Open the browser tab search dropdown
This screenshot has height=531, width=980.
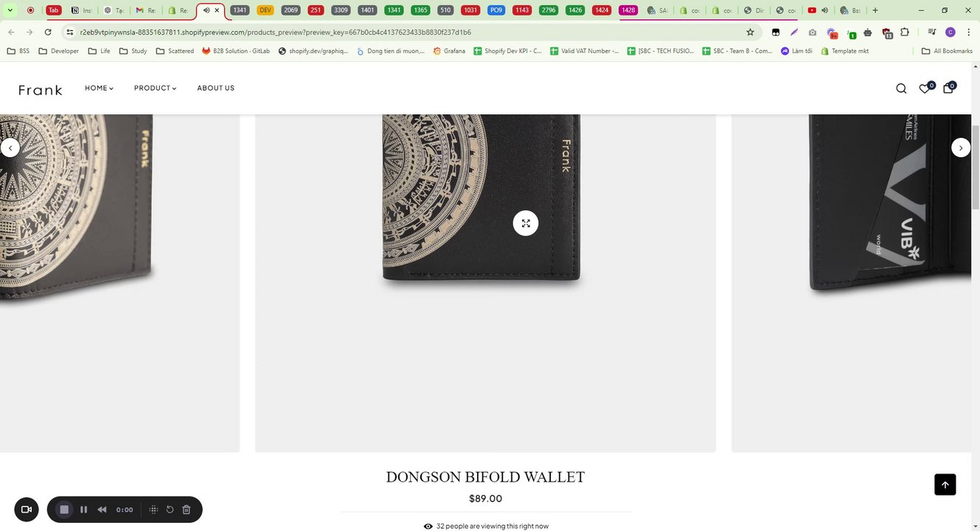pos(10,10)
